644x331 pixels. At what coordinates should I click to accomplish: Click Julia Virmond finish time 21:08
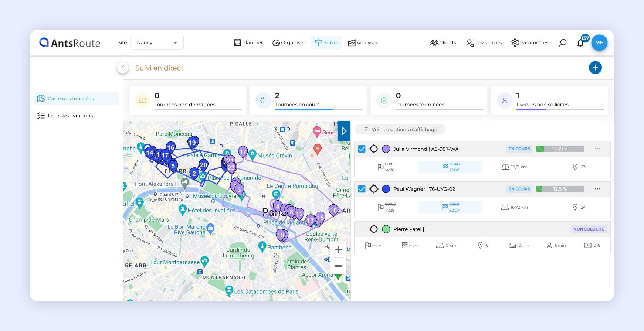point(454,170)
